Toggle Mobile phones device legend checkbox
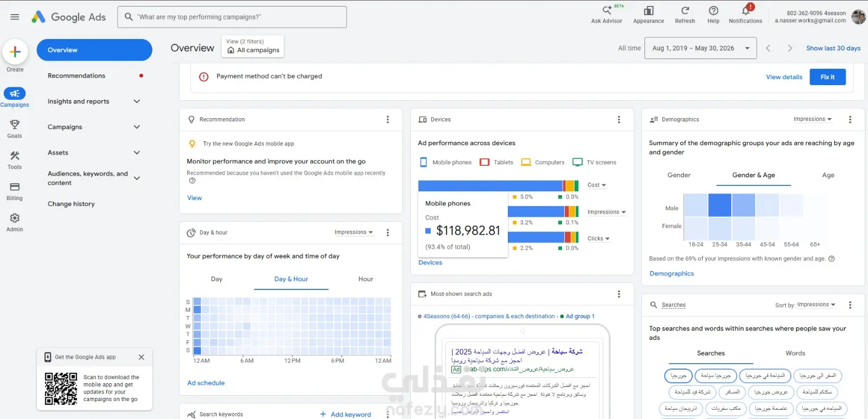 click(424, 162)
